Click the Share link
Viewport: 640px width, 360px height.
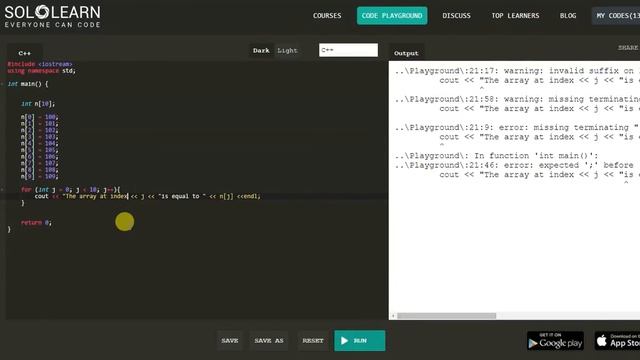click(x=628, y=47)
